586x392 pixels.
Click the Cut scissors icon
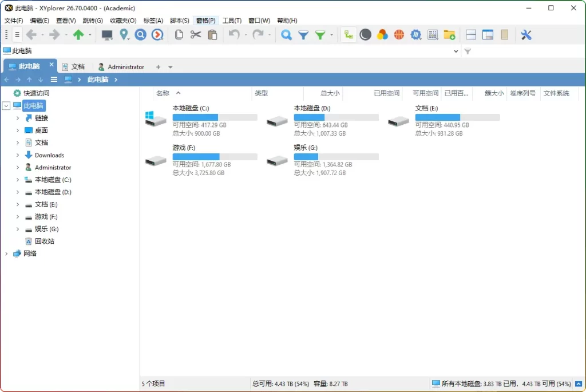pos(196,35)
